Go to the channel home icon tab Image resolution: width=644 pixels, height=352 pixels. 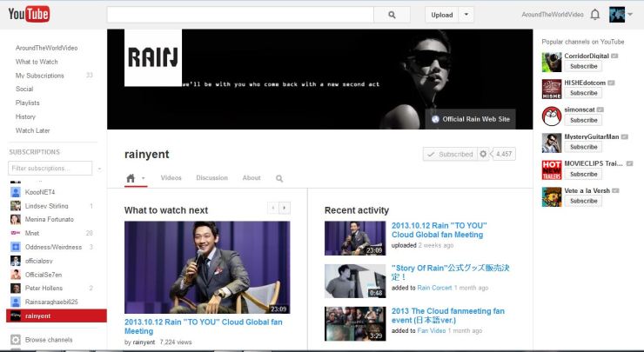point(131,178)
